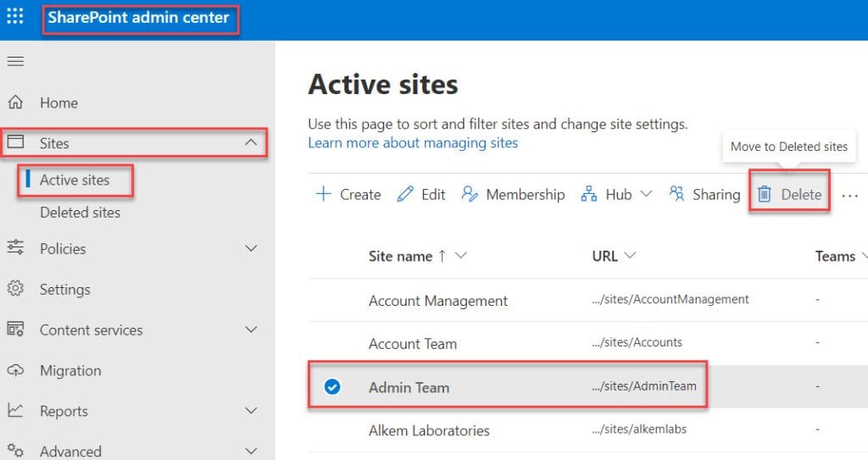Click the Sites window icon

click(15, 142)
